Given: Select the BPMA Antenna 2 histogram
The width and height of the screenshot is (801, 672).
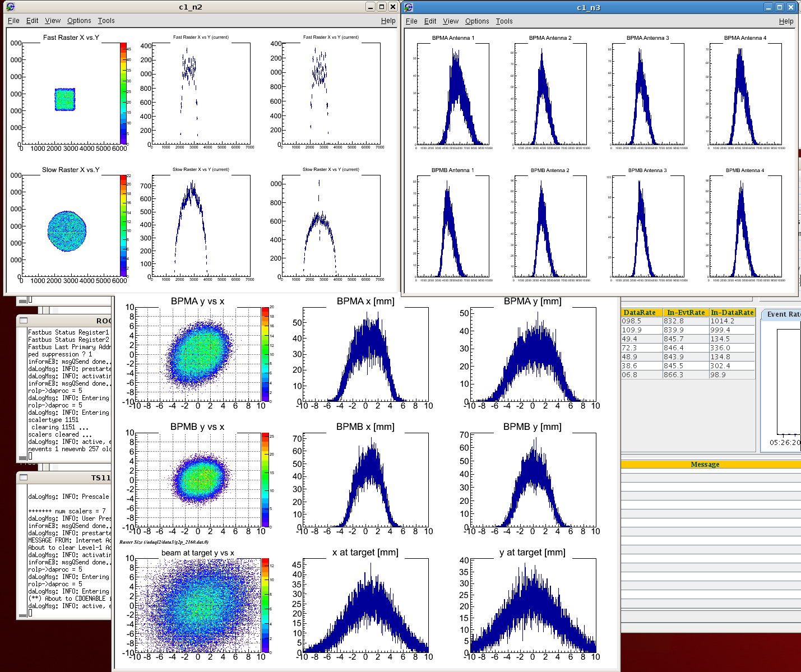Looking at the screenshot, I should [x=550, y=94].
